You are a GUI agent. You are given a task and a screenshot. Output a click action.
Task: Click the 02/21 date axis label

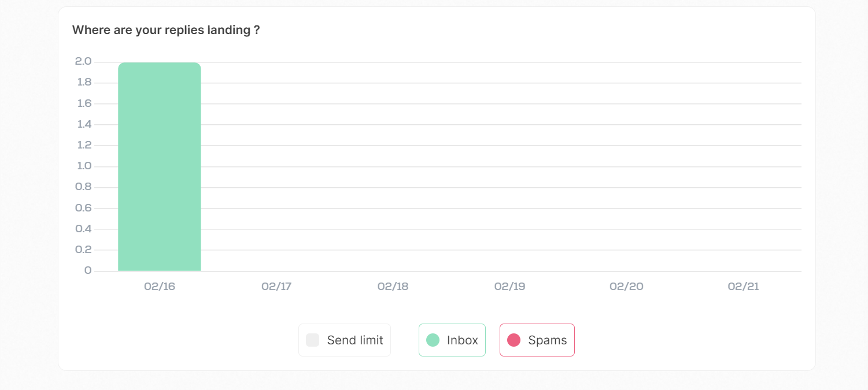click(x=743, y=287)
